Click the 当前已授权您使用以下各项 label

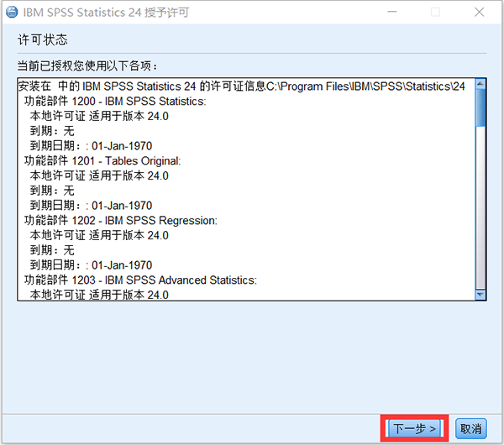pyautogui.click(x=88, y=65)
